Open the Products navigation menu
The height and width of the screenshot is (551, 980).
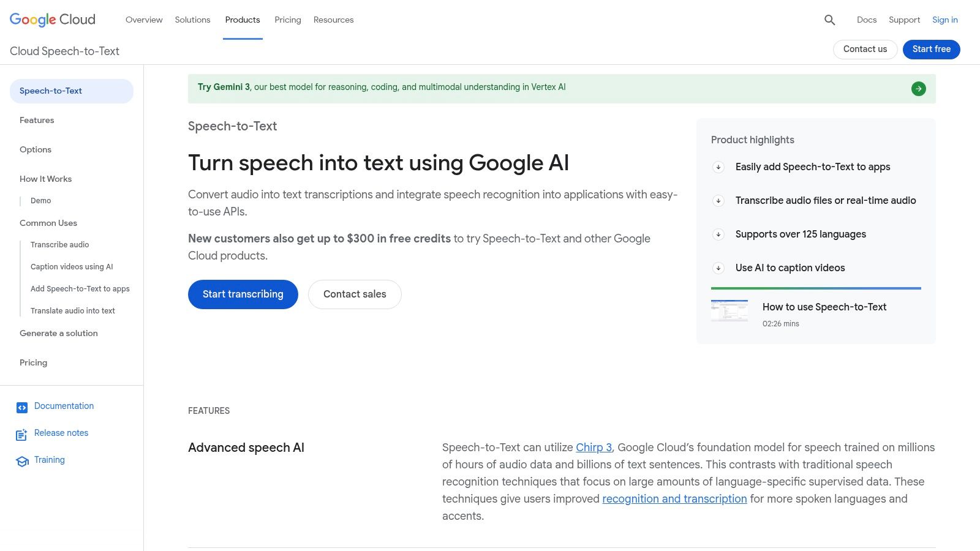pyautogui.click(x=243, y=20)
